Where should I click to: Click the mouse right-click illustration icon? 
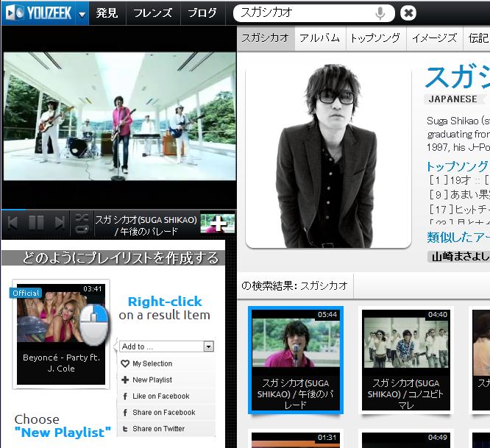point(93,325)
